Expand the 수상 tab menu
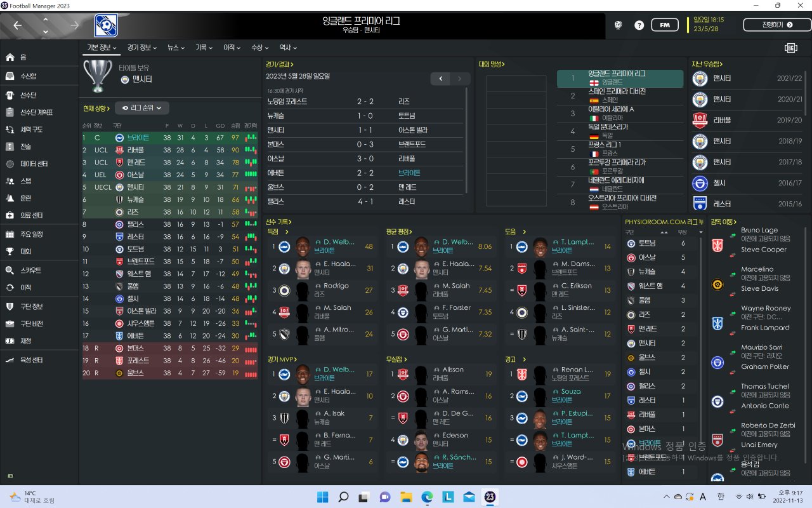Screen dimensions: 812x508 260,48
